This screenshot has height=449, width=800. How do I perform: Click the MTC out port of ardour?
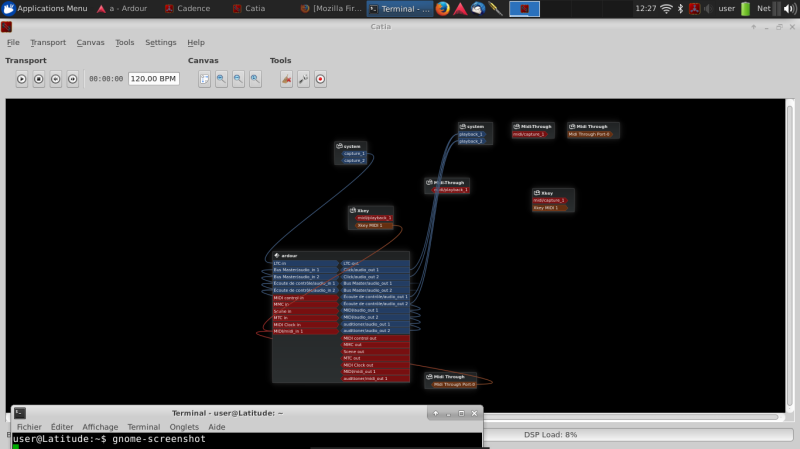(375, 358)
